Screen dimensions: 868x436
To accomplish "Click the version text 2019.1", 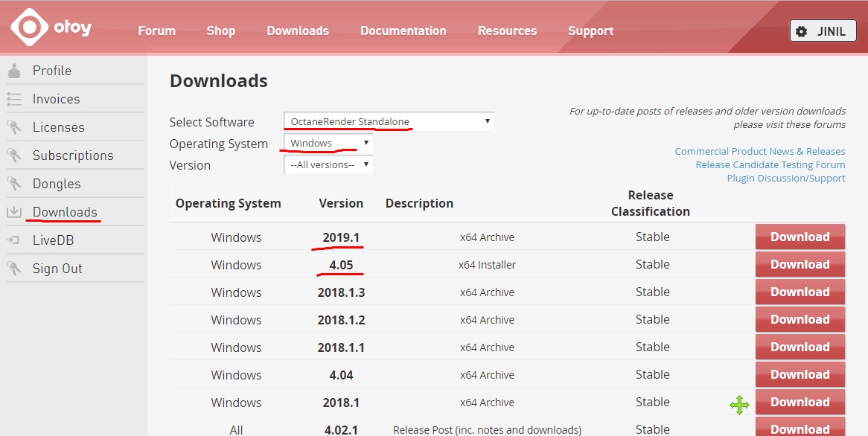I will click(x=341, y=237).
